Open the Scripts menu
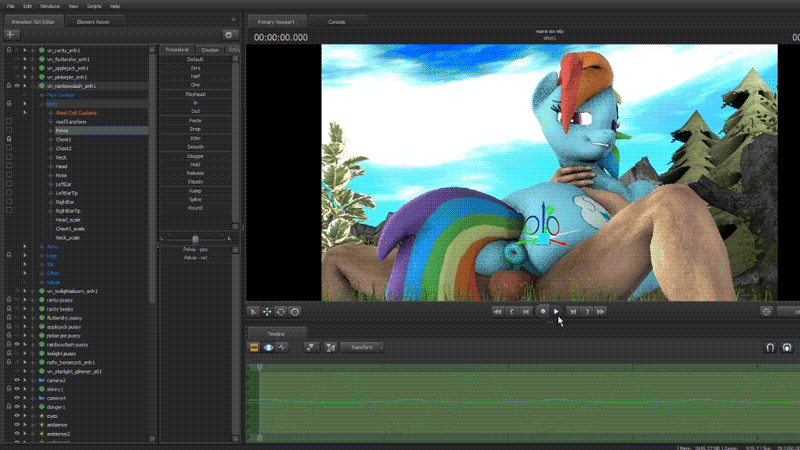The height and width of the screenshot is (450, 800). 94,6
